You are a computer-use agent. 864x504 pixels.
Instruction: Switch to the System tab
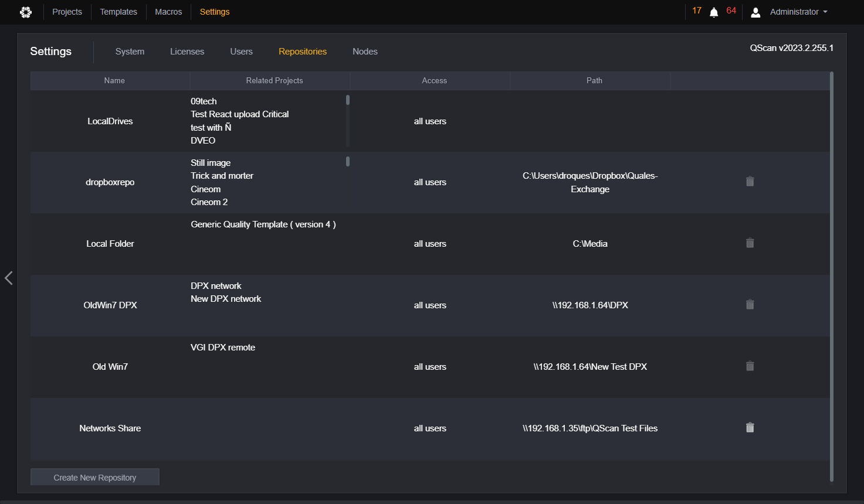pos(130,52)
